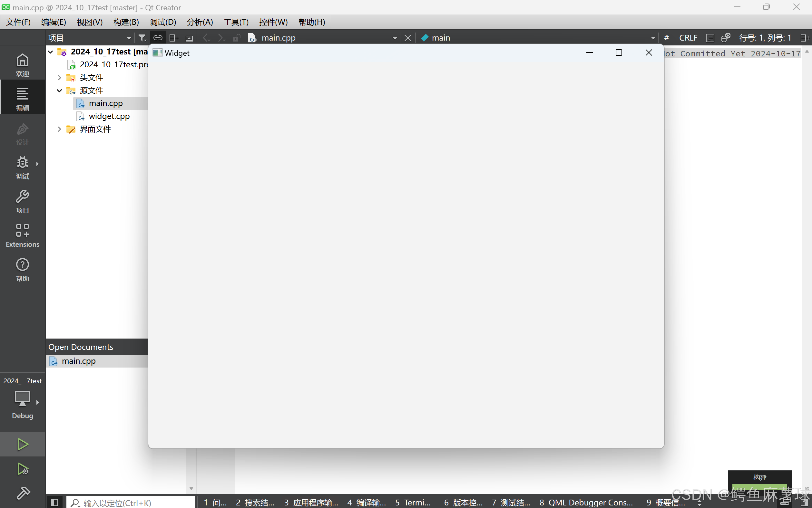The height and width of the screenshot is (508, 812).
Task: Click the filter tree icon in the project panel
Action: (142, 38)
